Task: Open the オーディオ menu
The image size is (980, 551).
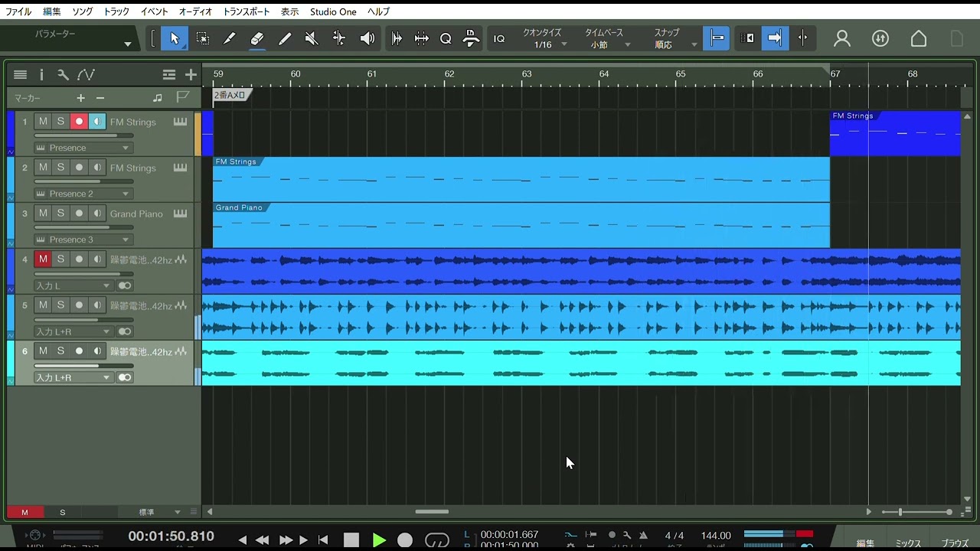Action: point(195,11)
